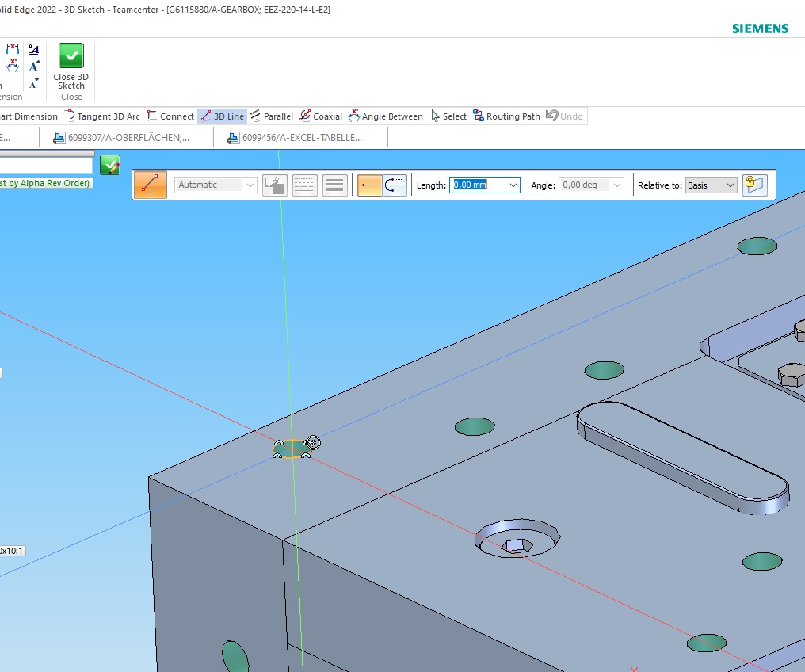Open the dimension text style icon
Image resolution: width=805 pixels, height=672 pixels.
click(x=33, y=49)
